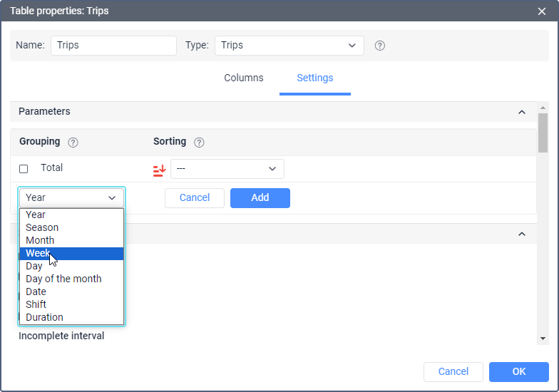The width and height of the screenshot is (559, 392).
Task: Pick Shift in the grouping list
Action: point(71,304)
